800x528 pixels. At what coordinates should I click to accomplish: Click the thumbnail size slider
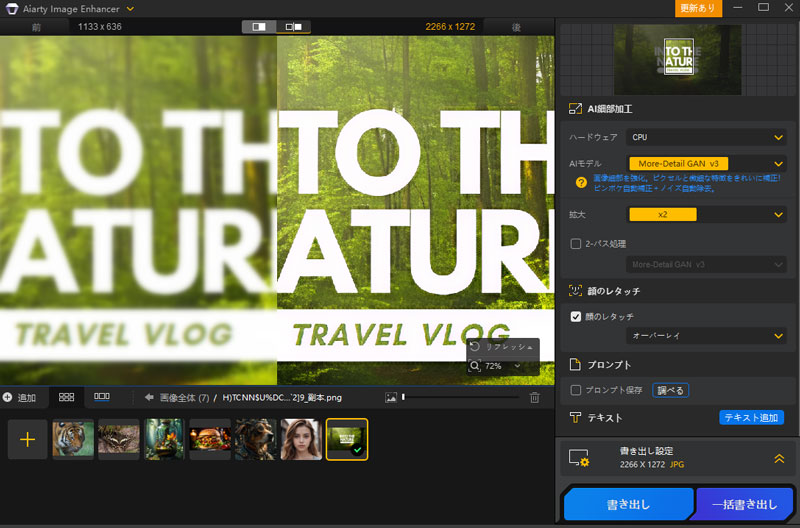tap(460, 398)
